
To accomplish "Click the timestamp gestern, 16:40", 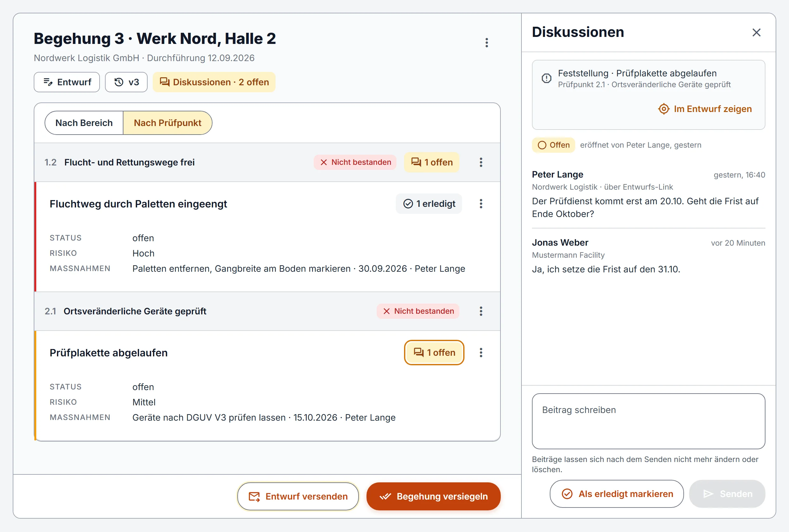I will pyautogui.click(x=739, y=175).
